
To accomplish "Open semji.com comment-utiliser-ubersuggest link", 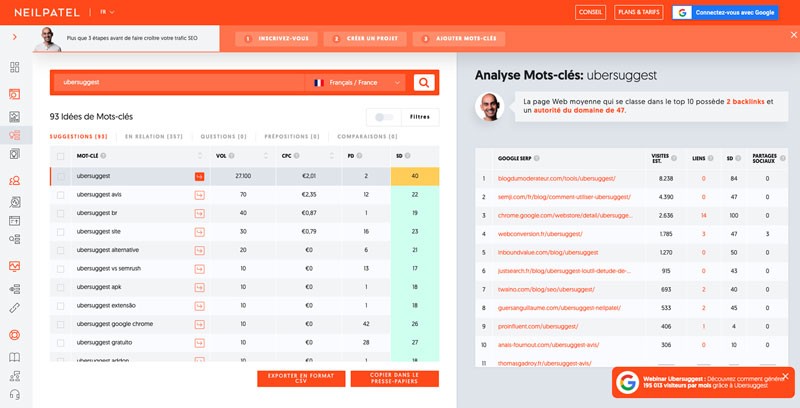I will pyautogui.click(x=564, y=197).
